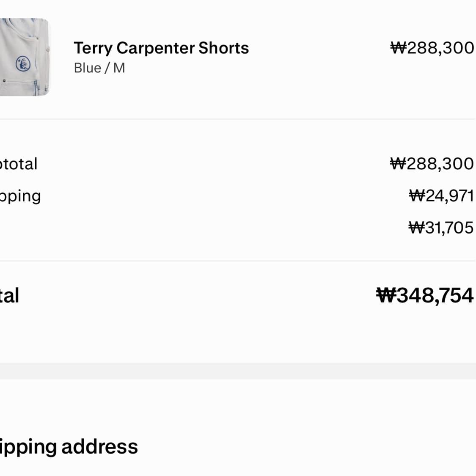Click the divider line below product row
Image resolution: width=476 pixels, height=476 pixels.
(x=238, y=119)
